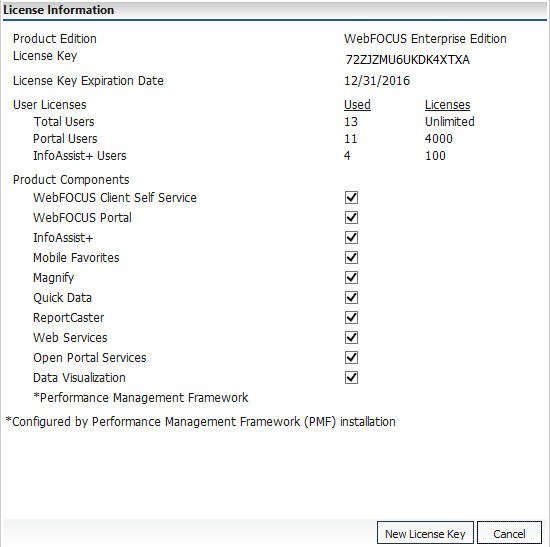Select the license key value 72ZJZMU6UKDK4XTXA
550x547 pixels.
[407, 60]
